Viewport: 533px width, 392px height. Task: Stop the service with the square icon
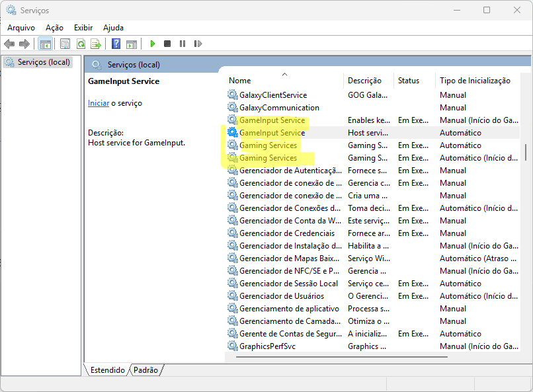click(x=167, y=44)
